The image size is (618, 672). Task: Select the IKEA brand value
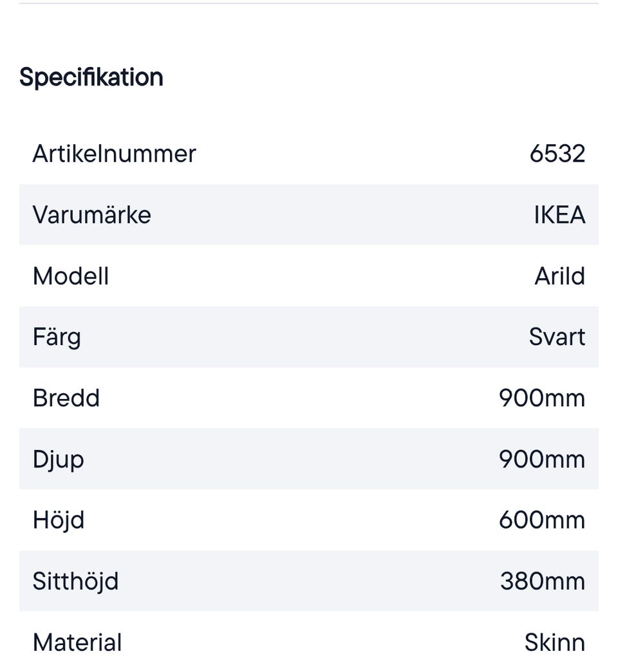[559, 215]
